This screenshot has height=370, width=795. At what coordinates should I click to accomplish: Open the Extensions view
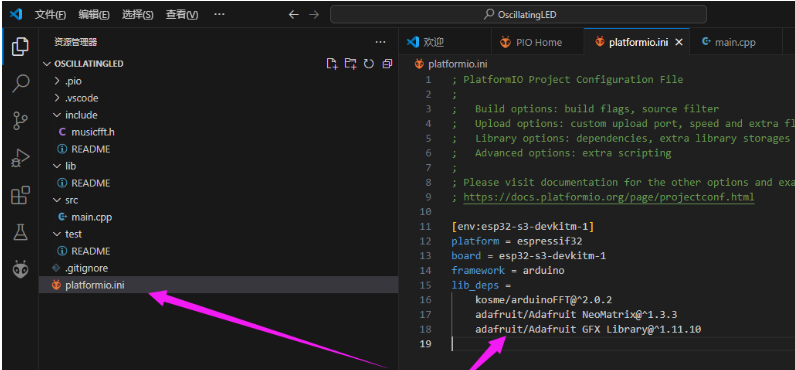20,196
